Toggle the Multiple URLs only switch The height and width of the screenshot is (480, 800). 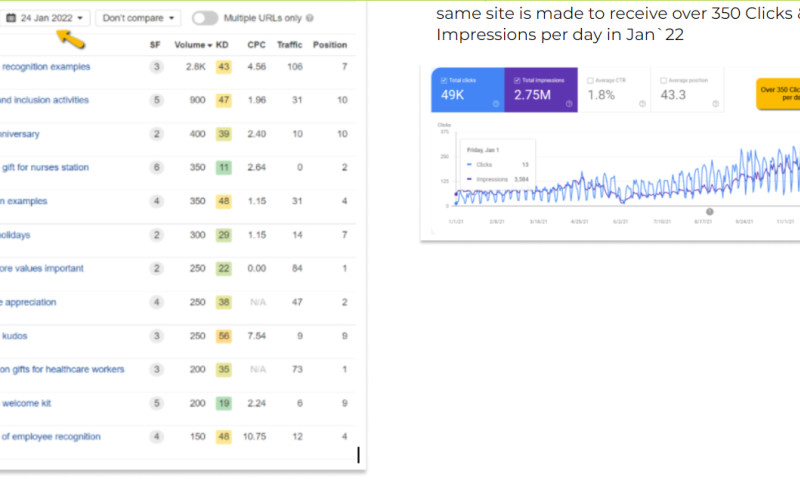pos(205,18)
